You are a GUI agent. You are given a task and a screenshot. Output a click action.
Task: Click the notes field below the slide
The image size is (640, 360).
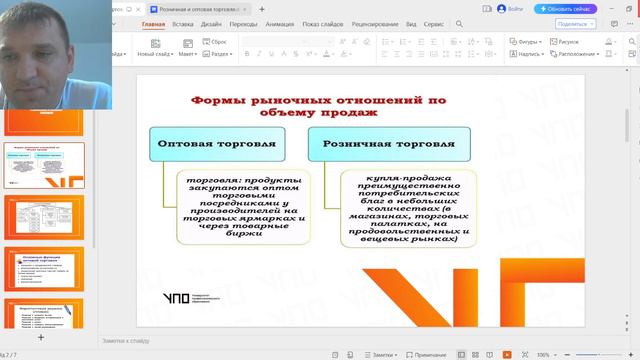[x=363, y=341]
